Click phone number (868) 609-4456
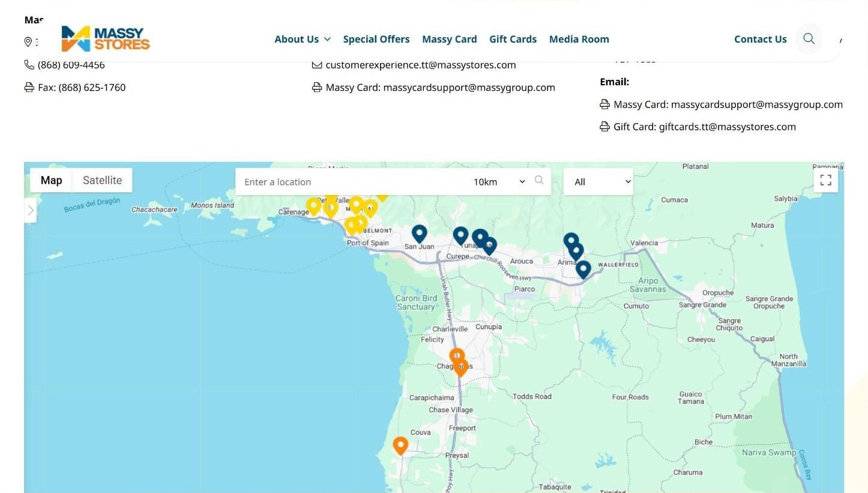The width and height of the screenshot is (868, 493). 71,65
